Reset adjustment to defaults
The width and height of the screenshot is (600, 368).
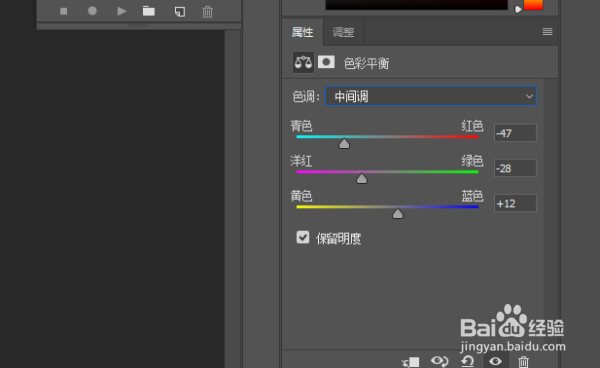tap(468, 361)
